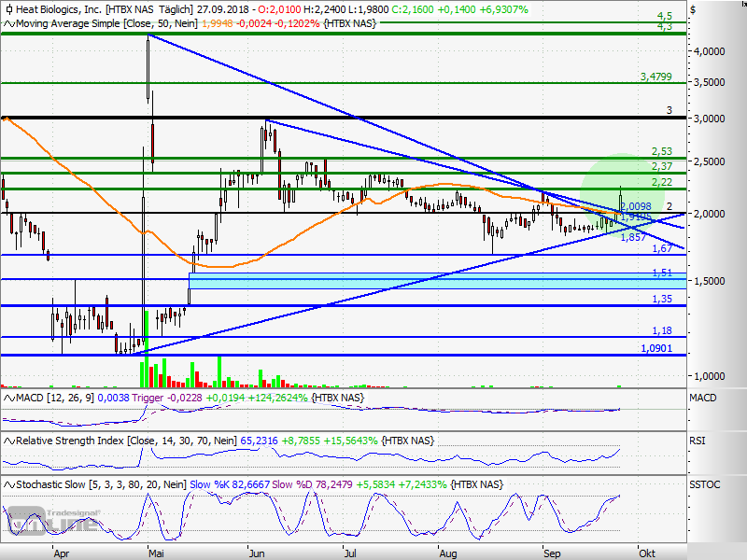Click the Sep month on time axis
Image resolution: width=747 pixels, height=560 pixels.
[552, 553]
